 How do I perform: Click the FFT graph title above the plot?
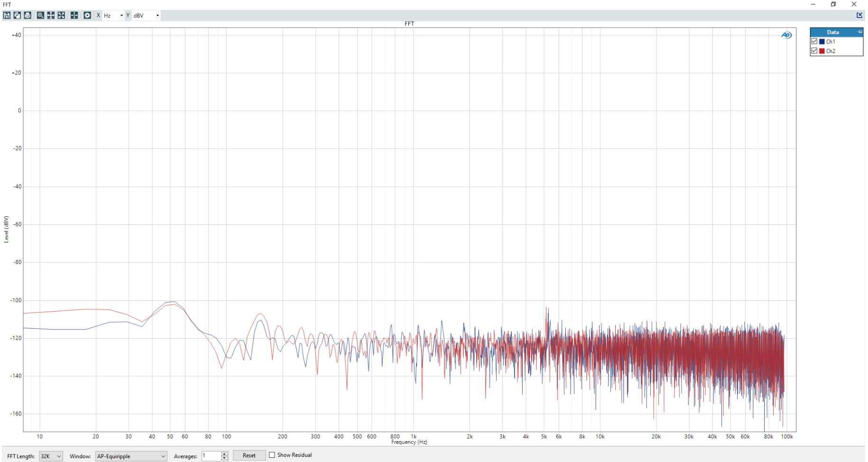point(409,24)
